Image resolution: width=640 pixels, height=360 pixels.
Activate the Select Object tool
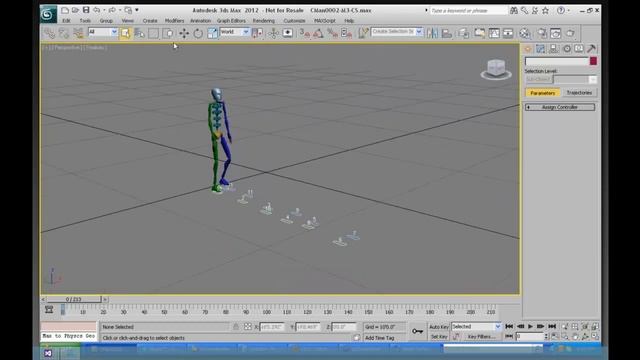point(125,33)
